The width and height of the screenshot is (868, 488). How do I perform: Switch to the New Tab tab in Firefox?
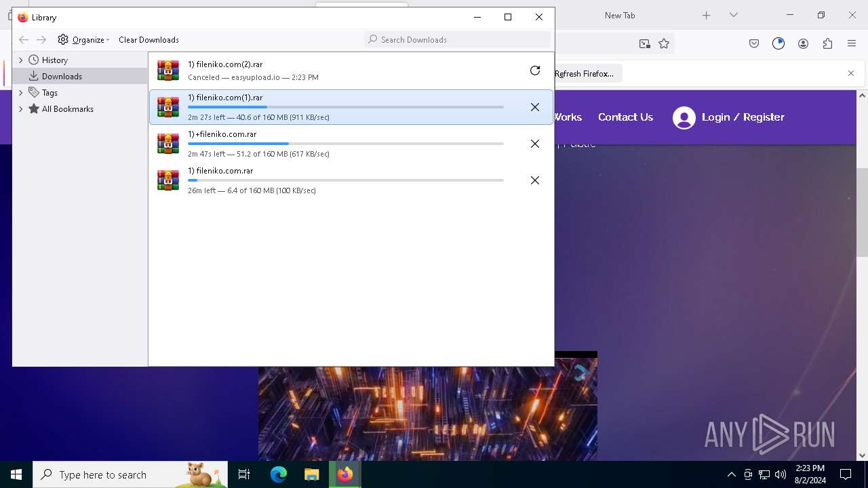click(x=620, y=15)
